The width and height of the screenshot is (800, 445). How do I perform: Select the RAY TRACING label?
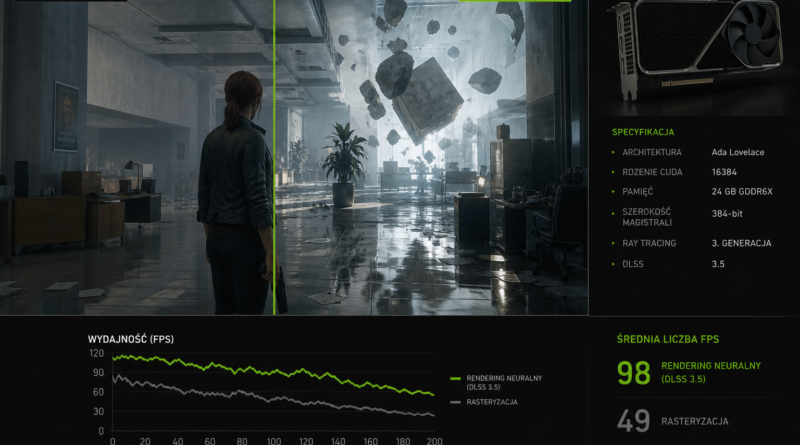coord(649,243)
